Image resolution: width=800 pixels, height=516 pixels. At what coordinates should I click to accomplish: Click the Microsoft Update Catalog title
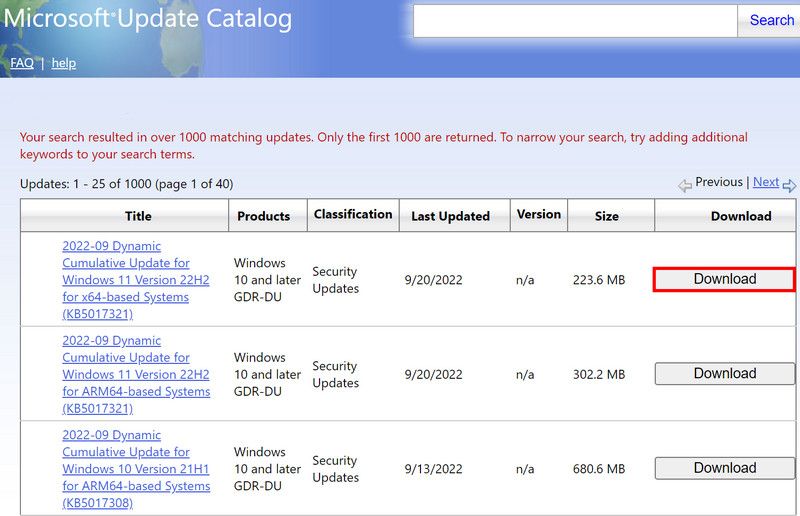coord(148,19)
